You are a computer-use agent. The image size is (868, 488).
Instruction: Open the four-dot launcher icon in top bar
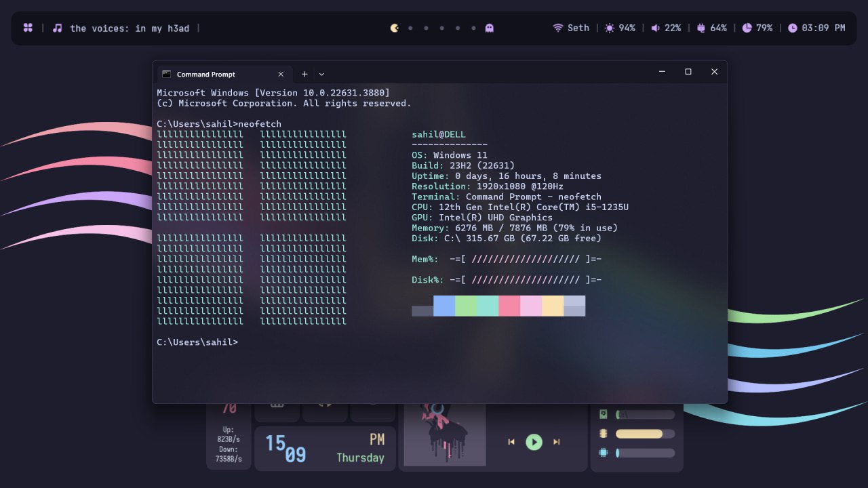pyautogui.click(x=28, y=28)
